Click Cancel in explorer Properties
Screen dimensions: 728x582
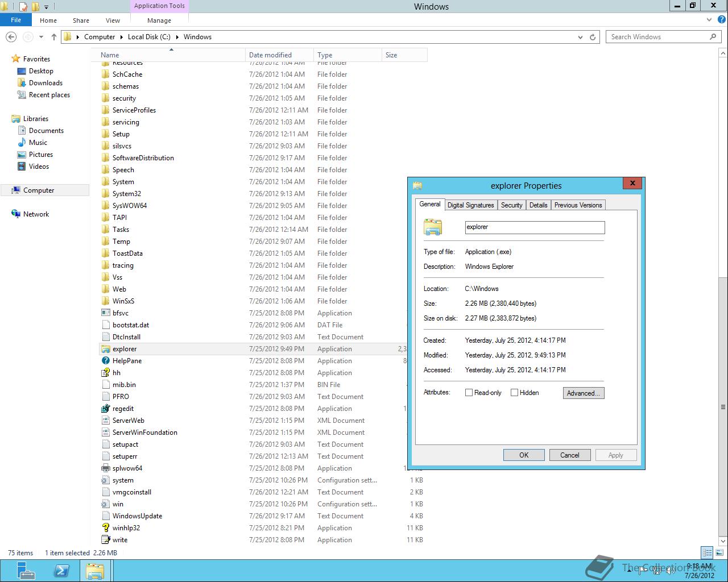[x=569, y=455]
